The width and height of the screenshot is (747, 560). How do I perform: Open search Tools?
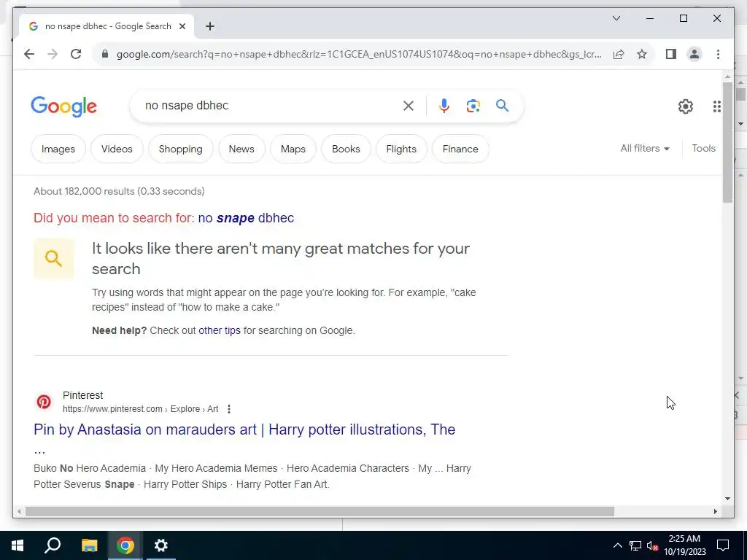704,149
